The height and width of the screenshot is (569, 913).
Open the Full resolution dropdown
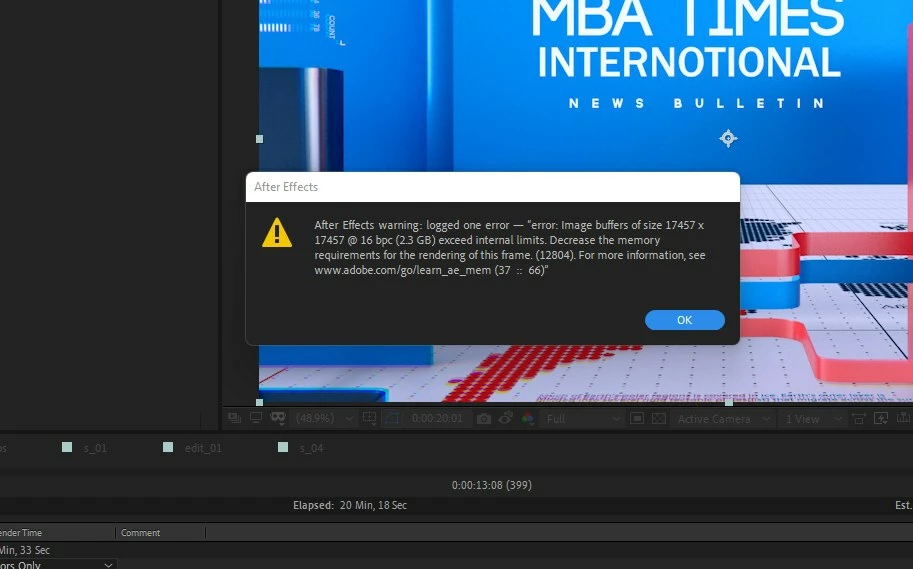click(x=583, y=418)
